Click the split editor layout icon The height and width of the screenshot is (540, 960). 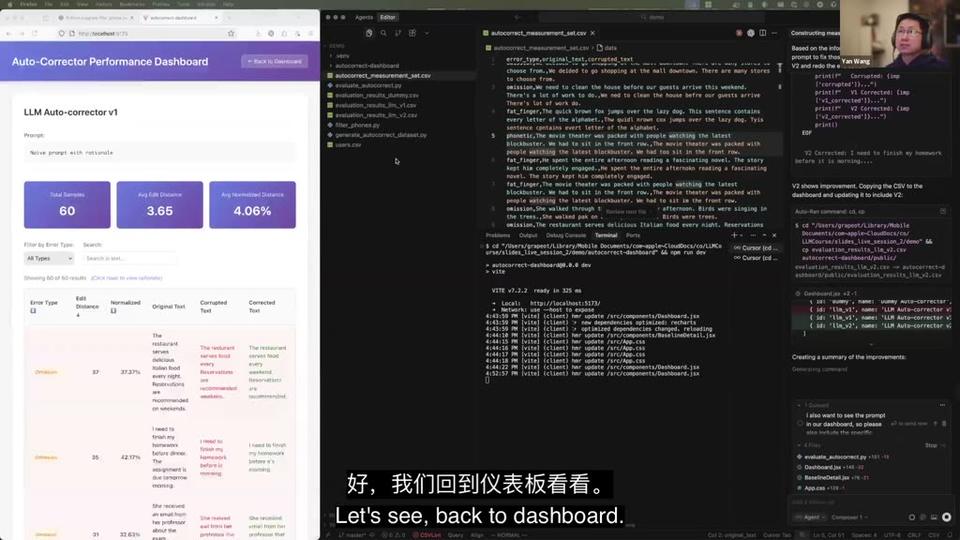click(762, 33)
